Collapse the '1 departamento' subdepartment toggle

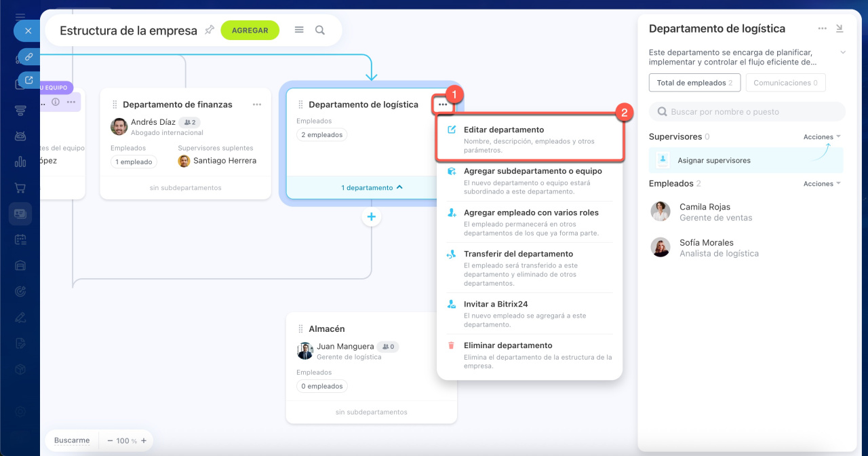tap(372, 187)
